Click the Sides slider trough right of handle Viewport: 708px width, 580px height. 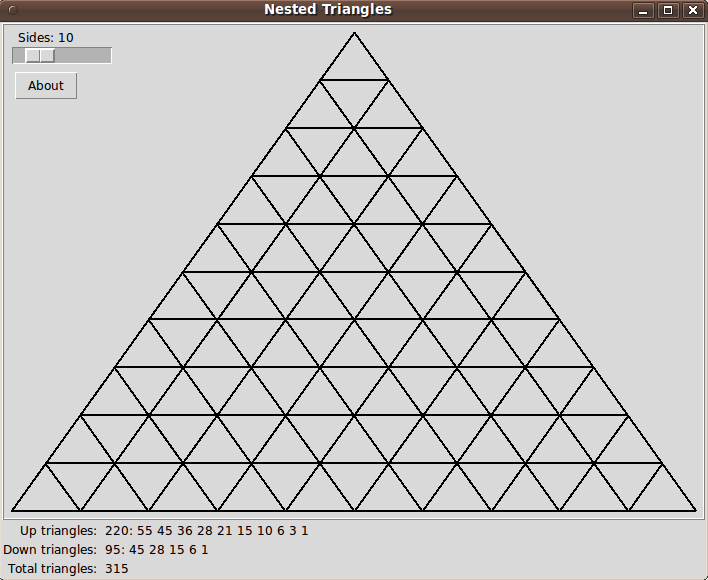click(83, 56)
